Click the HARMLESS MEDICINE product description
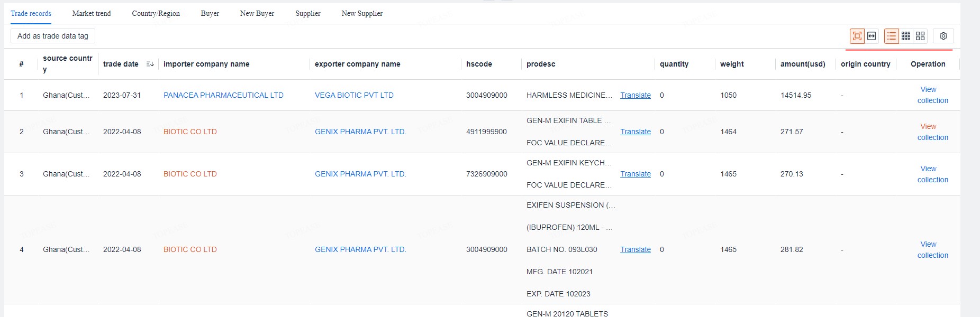Image resolution: width=980 pixels, height=317 pixels. tap(569, 95)
